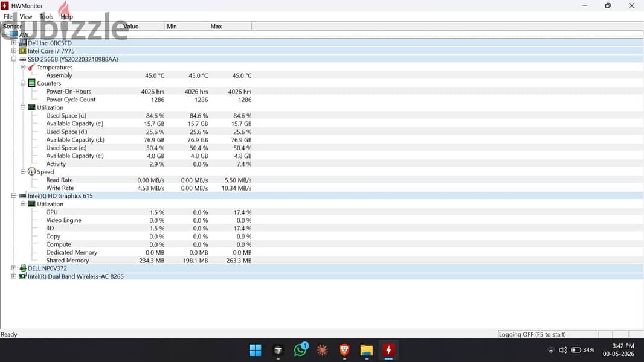The width and height of the screenshot is (644, 362).
Task: Click the Value column header
Action: click(x=143, y=26)
